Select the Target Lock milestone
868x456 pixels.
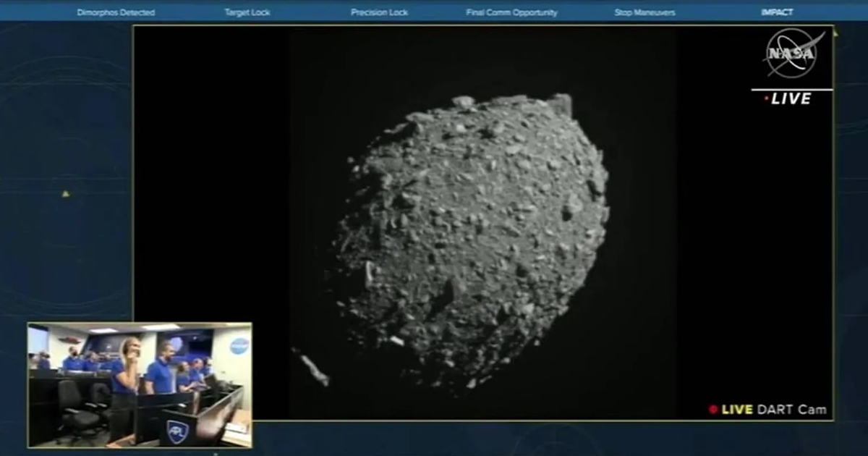tap(247, 12)
